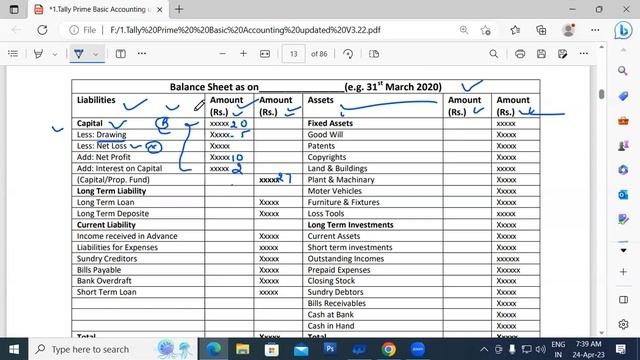
Task: Close the Tally Prime PDF tab
Action: [160, 9]
